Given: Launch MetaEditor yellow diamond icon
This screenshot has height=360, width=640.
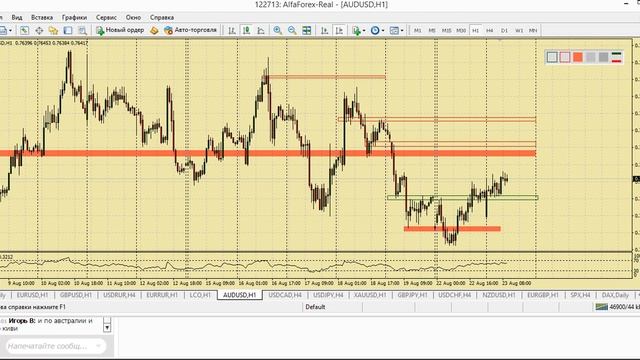Looking at the screenshot, I should (x=154, y=30).
